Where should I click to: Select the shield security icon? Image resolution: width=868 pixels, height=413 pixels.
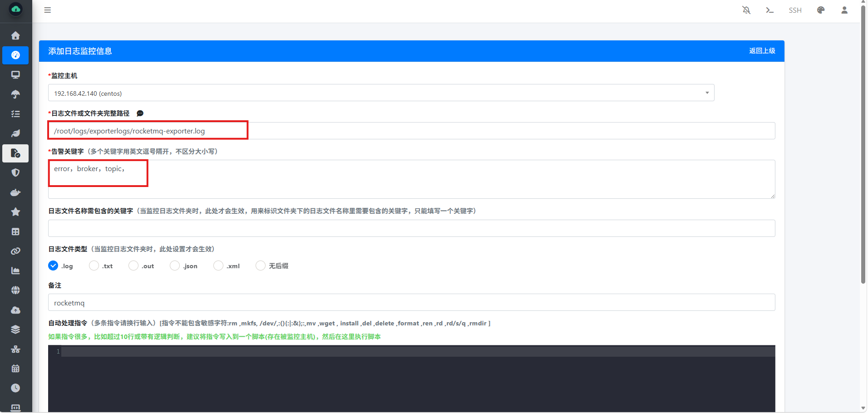coord(15,172)
